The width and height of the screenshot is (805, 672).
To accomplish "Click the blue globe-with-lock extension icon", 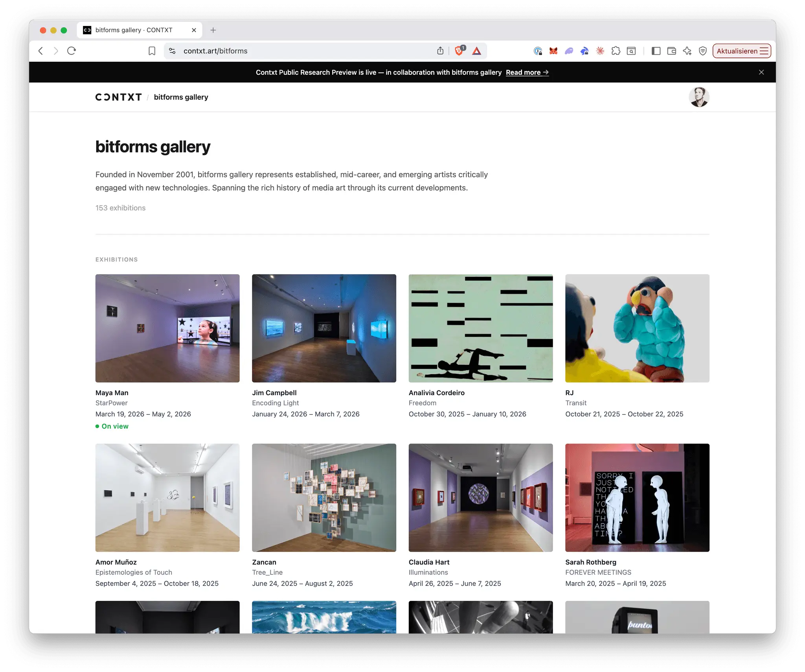I will [538, 51].
